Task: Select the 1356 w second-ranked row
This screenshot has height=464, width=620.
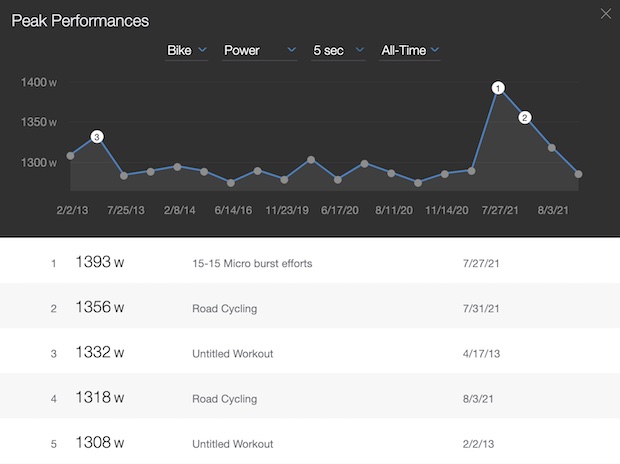Action: 310,309
